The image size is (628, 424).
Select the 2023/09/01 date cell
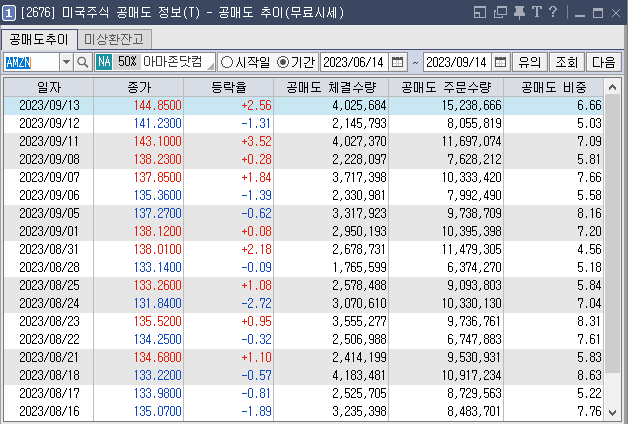click(49, 231)
